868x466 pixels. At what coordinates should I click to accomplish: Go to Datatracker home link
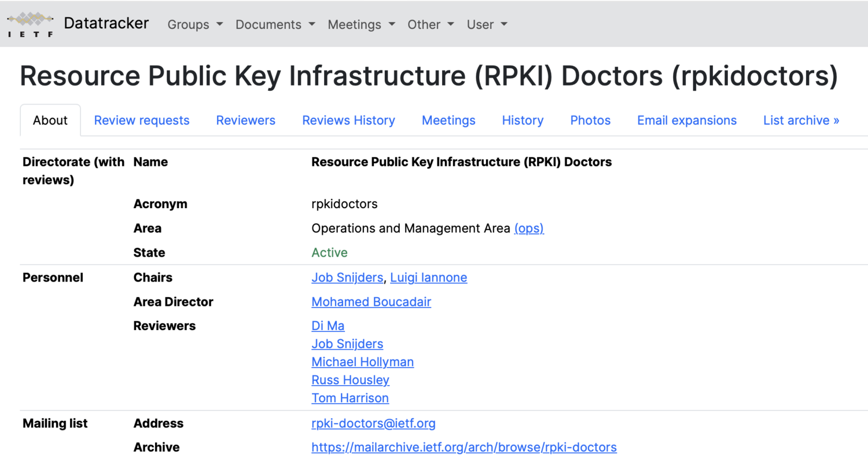pos(106,23)
